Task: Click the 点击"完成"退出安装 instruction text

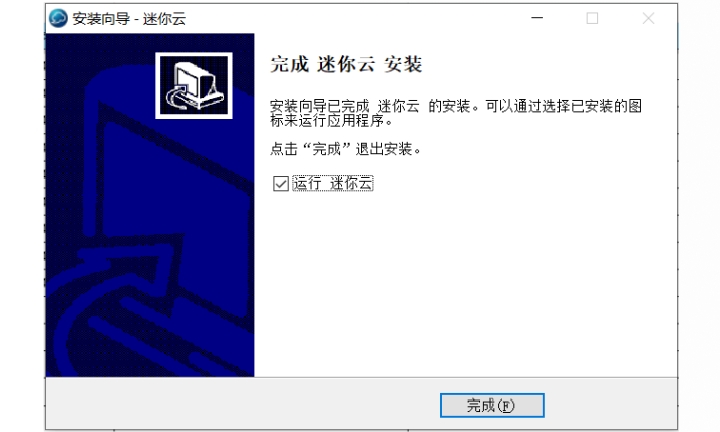Action: [x=345, y=149]
